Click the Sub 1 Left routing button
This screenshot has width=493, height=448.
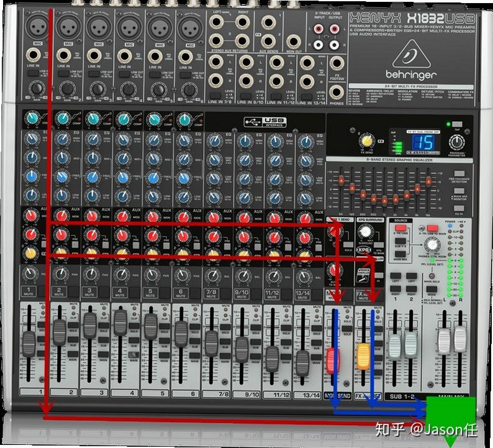point(396,276)
